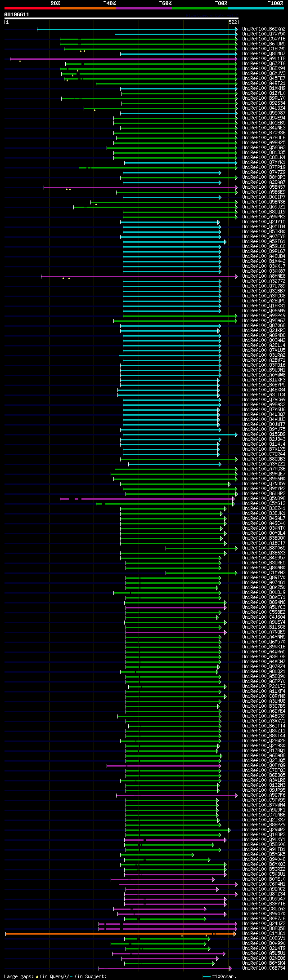Open hit UniRef100_B6DXA2

coord(264,29)
